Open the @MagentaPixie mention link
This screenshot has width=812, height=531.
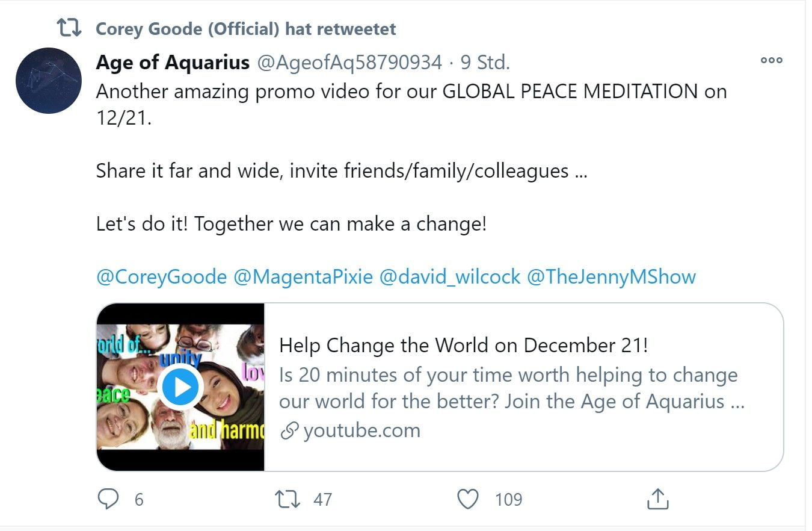pos(303,276)
